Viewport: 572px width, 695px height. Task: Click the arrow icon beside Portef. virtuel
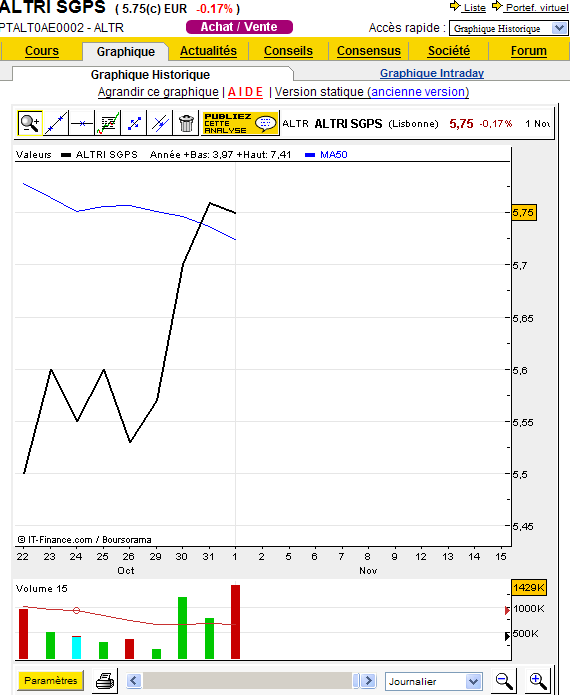(498, 6)
